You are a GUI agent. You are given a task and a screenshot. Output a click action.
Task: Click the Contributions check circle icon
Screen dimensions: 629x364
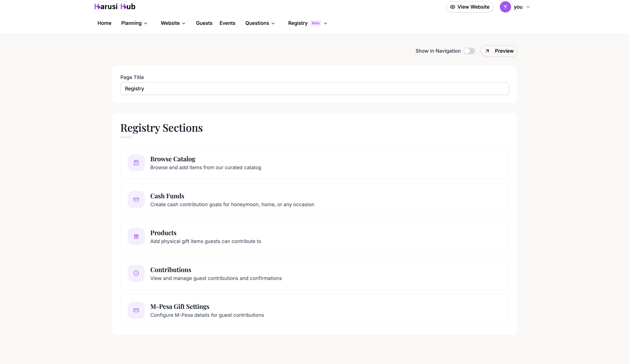point(136,273)
